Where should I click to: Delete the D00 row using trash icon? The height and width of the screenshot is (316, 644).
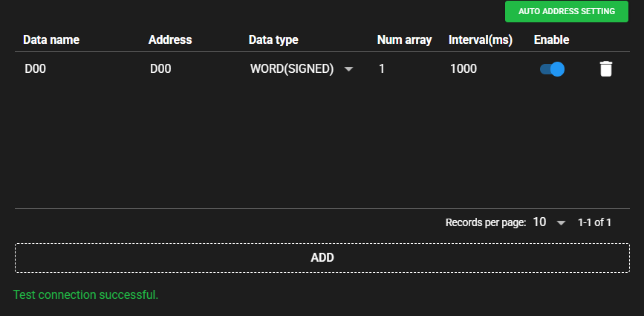(606, 69)
